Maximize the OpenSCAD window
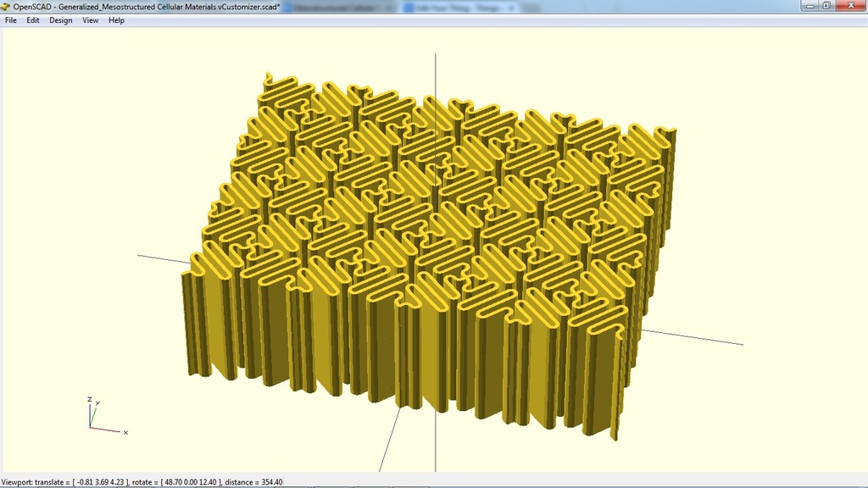 click(x=826, y=6)
